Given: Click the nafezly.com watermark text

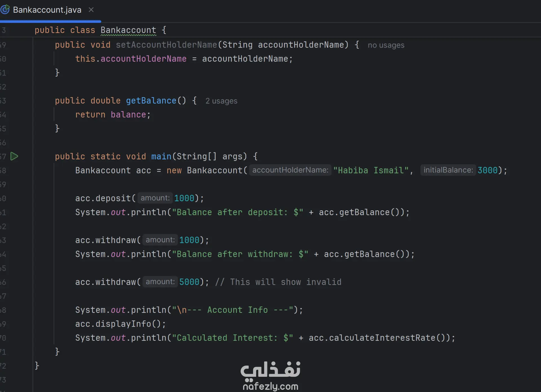Looking at the screenshot, I should pos(270,386).
